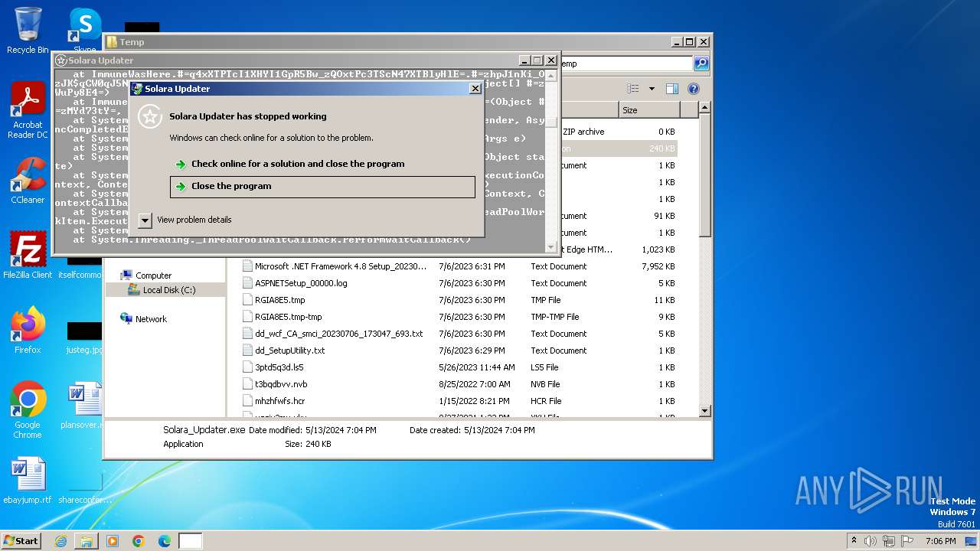Click language input box on taskbar
This screenshot has width=980, height=551.
click(191, 541)
